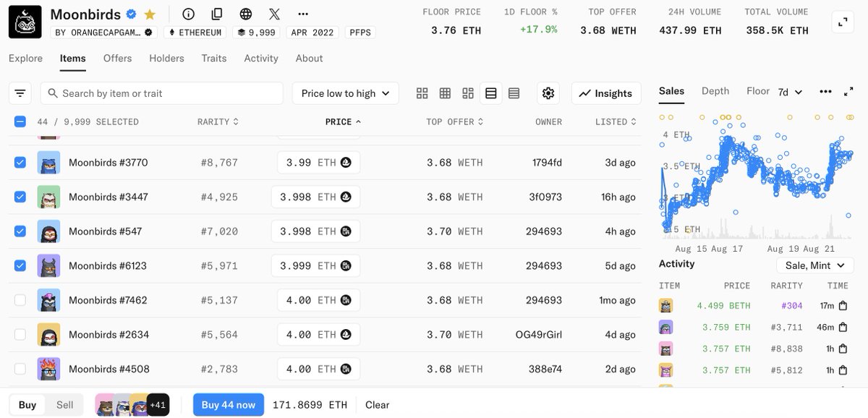This screenshot has width=868, height=418.
Task: Open the Holders tab
Action: click(x=167, y=58)
